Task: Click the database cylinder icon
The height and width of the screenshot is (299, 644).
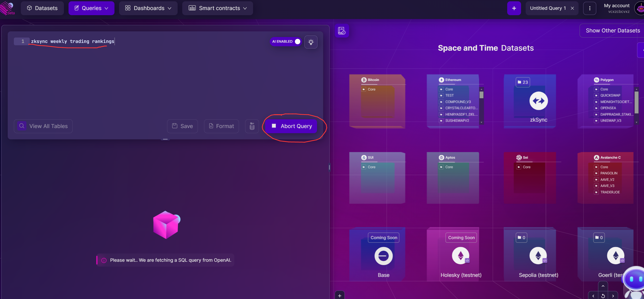Action: (x=252, y=126)
